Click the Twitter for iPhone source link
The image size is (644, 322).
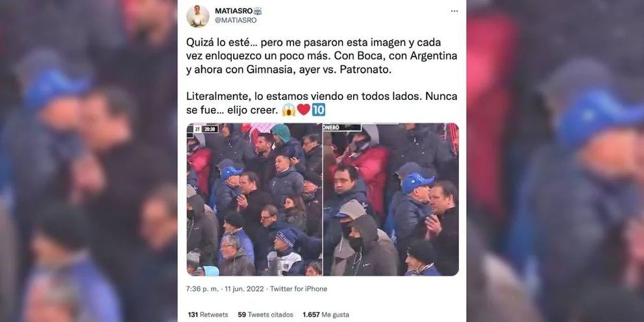299,289
